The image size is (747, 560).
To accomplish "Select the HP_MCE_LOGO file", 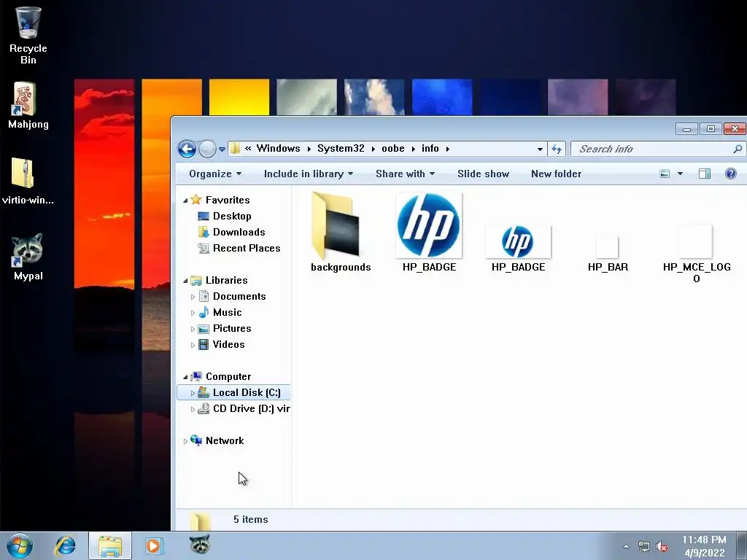I will pyautogui.click(x=697, y=254).
